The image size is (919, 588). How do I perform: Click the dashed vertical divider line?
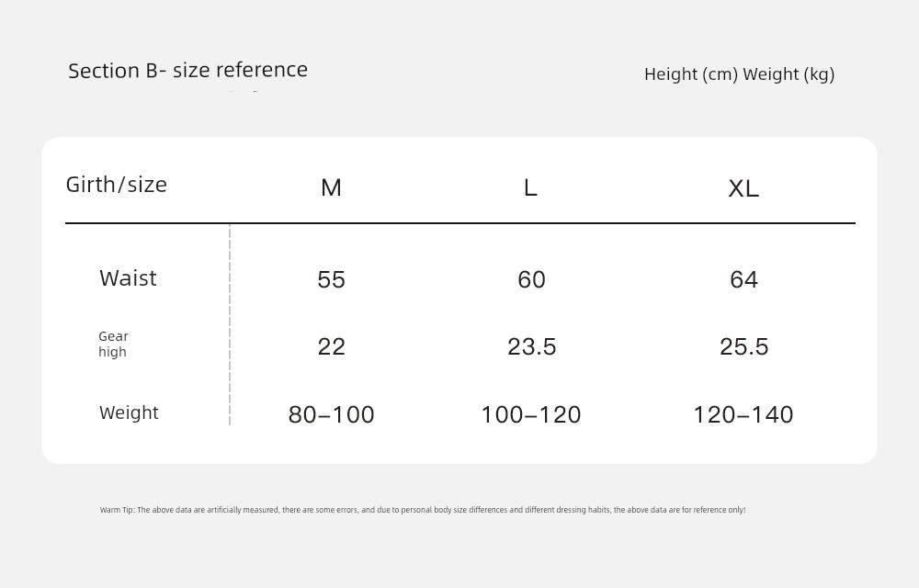coord(230,324)
